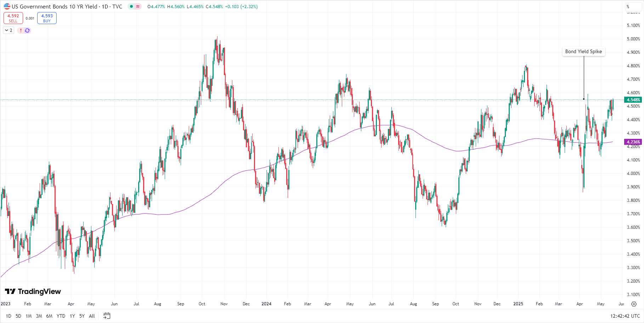Viewport: 644px width, 323px height.
Task: Click the purple refresh arrows icon
Action: pos(27,30)
